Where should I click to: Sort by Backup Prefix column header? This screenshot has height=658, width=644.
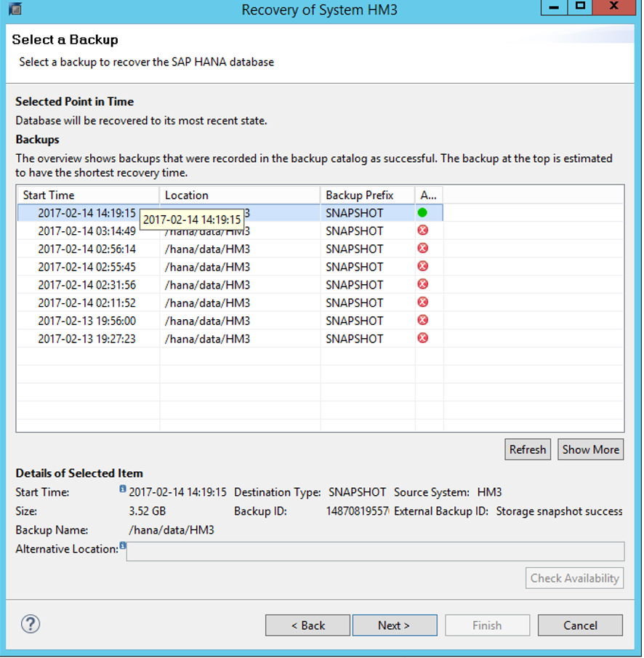tap(368, 195)
